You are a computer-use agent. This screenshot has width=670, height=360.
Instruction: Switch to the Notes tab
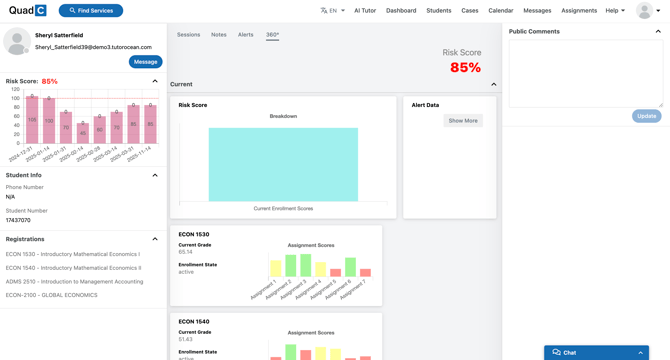[219, 35]
